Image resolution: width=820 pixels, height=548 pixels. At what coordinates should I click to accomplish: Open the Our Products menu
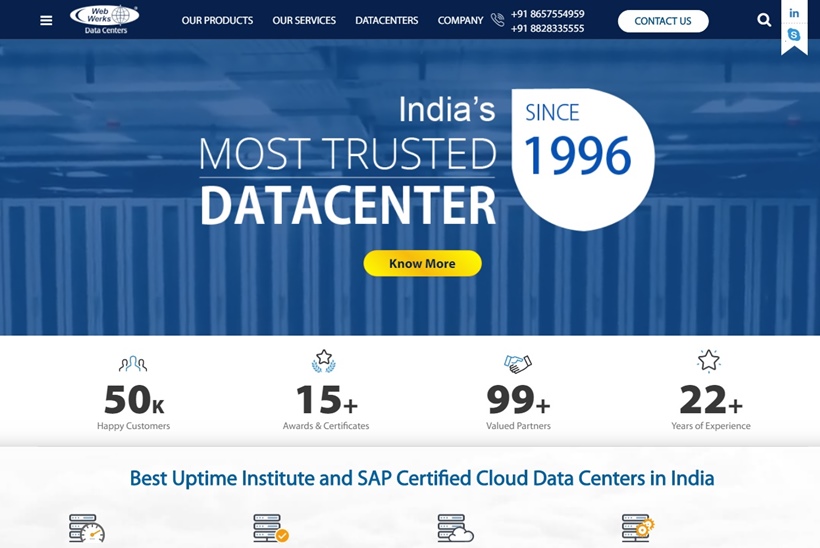tap(217, 20)
